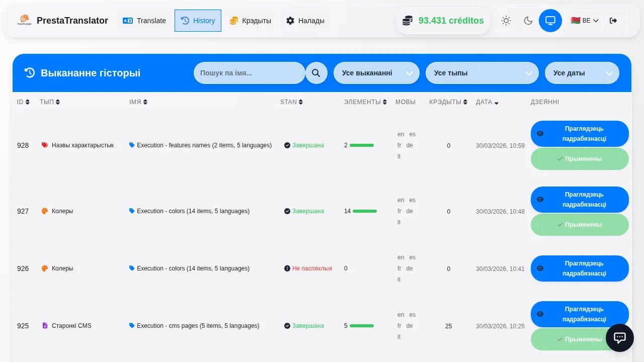Open the Усе выкананні filter dropdown
Screen dimensions: 644x362
click(x=376, y=73)
